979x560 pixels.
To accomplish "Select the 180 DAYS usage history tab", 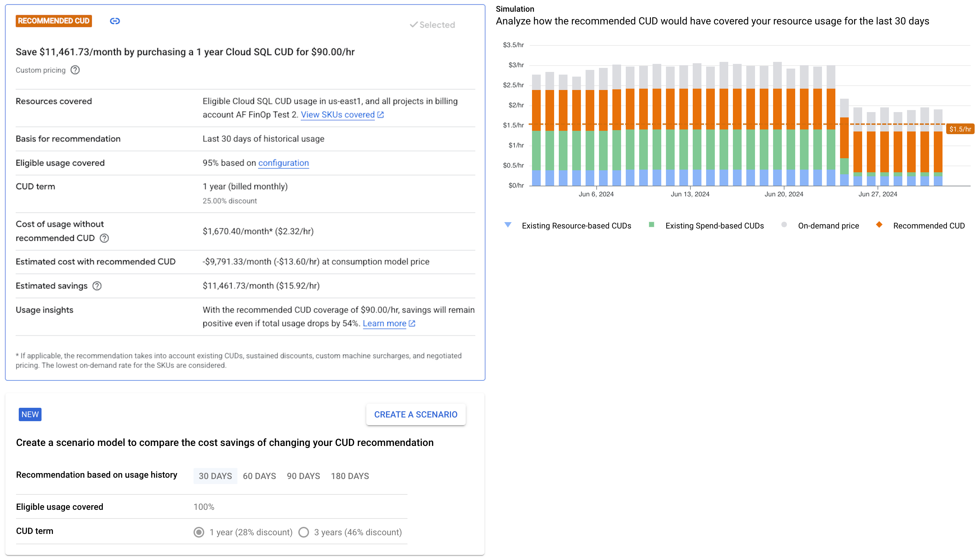I will [350, 476].
